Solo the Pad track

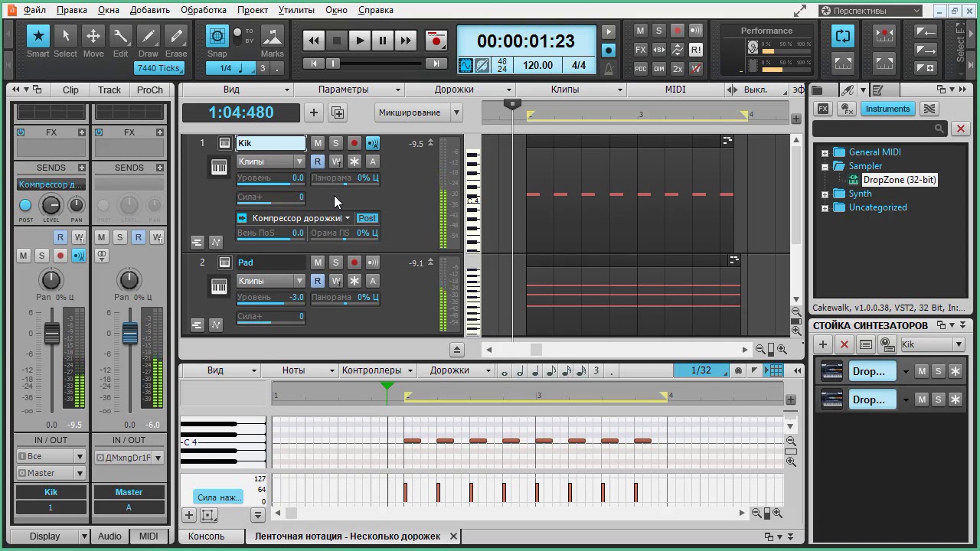(x=335, y=262)
